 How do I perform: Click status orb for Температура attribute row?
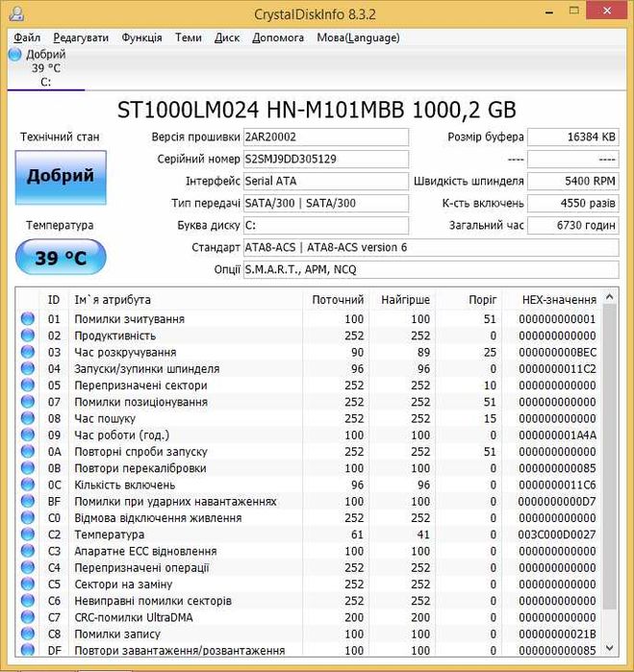pyautogui.click(x=28, y=534)
